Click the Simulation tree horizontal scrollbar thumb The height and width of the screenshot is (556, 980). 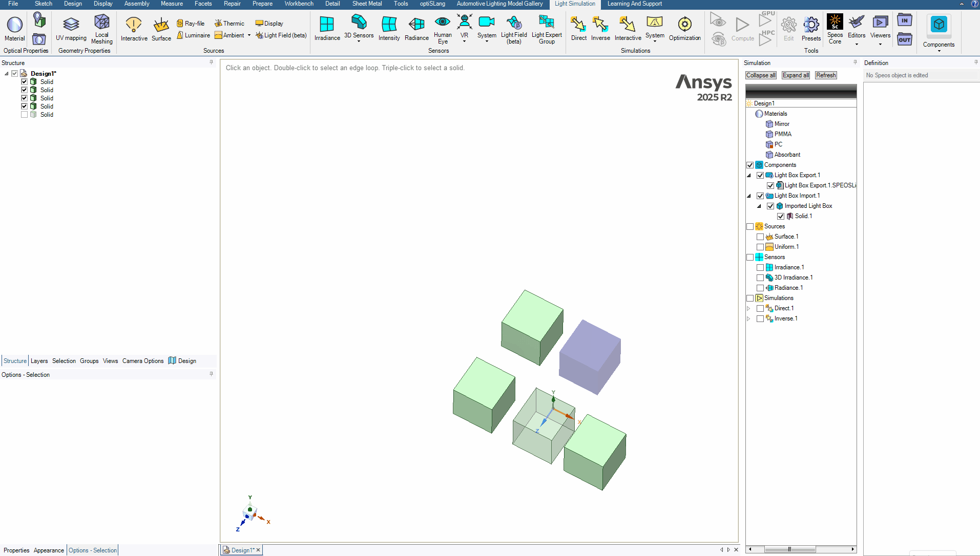click(x=789, y=549)
